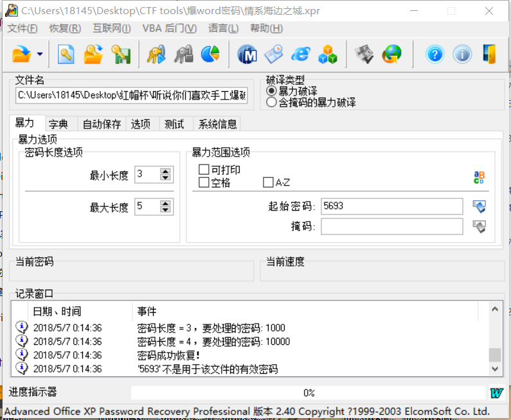Click the 最大长度 value field
Image resolution: width=511 pixels, height=420 pixels.
pos(147,206)
